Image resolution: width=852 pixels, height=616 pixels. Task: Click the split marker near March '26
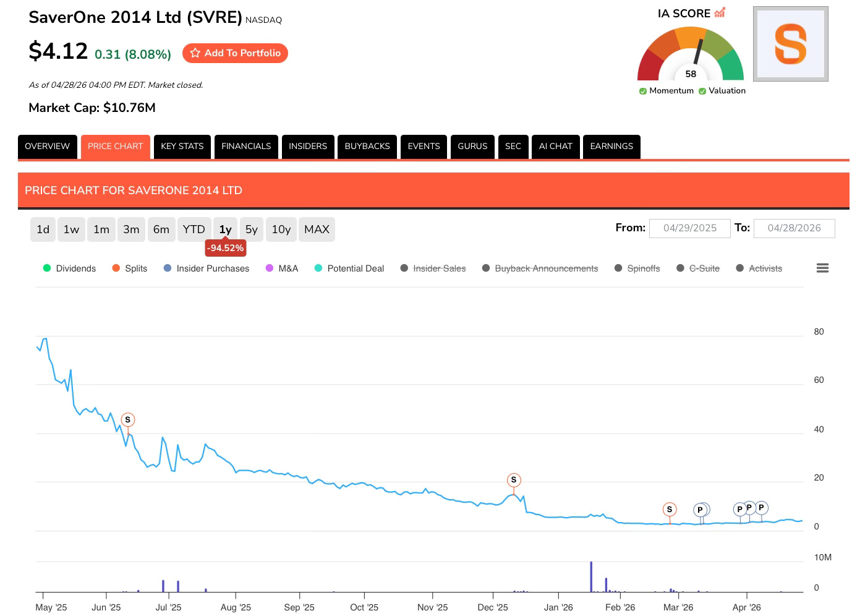670,510
